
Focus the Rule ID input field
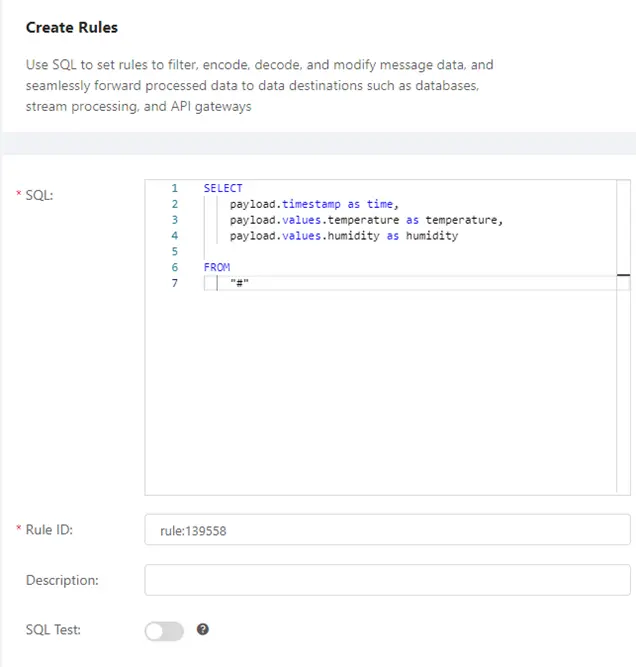pos(387,531)
